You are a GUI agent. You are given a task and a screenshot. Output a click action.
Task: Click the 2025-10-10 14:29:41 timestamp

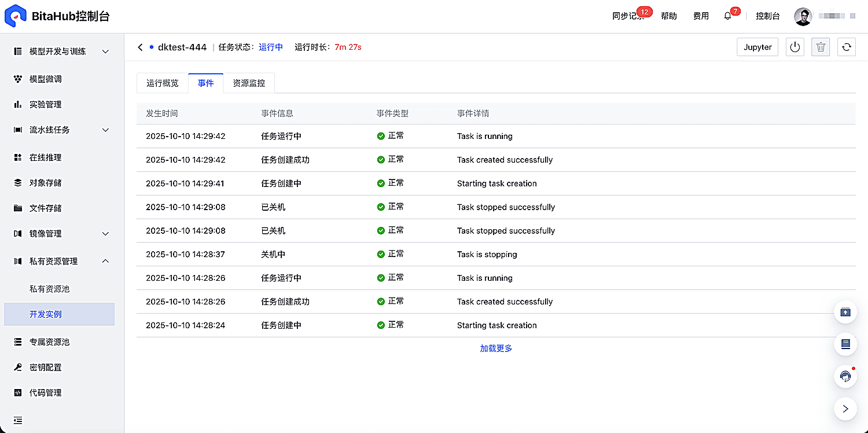pyautogui.click(x=185, y=184)
